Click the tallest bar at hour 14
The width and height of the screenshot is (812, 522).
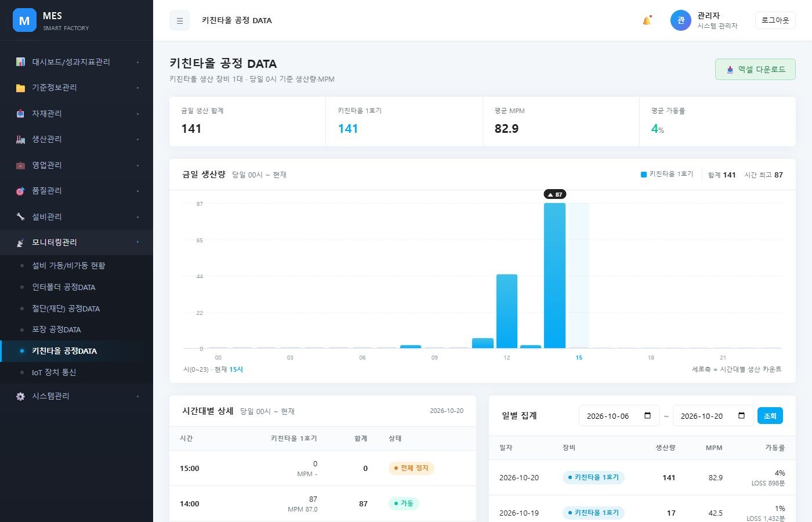click(x=555, y=275)
